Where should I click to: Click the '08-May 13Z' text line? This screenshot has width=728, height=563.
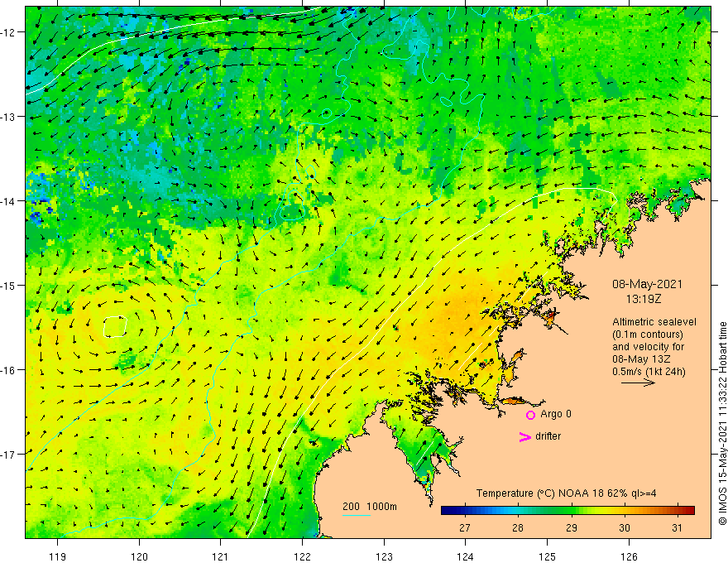pyautogui.click(x=642, y=359)
